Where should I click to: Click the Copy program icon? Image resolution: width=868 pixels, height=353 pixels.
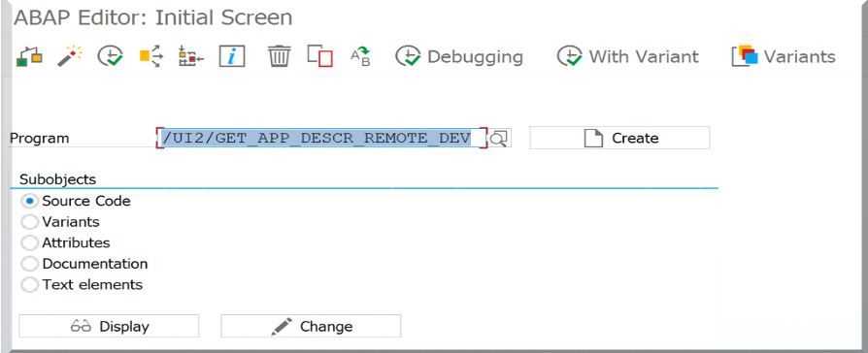pos(320,56)
